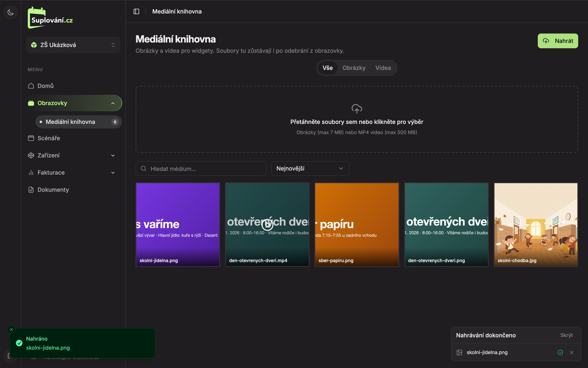Click the green check icon in Nahráno toast

(x=19, y=343)
